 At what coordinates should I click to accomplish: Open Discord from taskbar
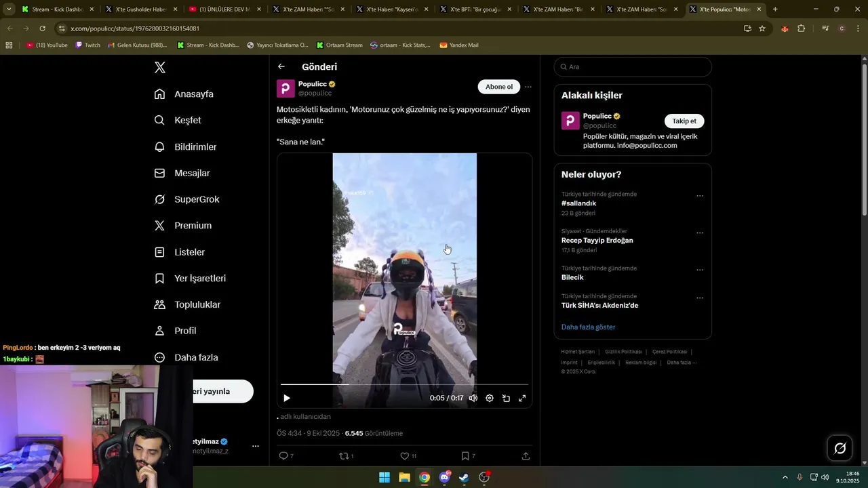pos(444,477)
